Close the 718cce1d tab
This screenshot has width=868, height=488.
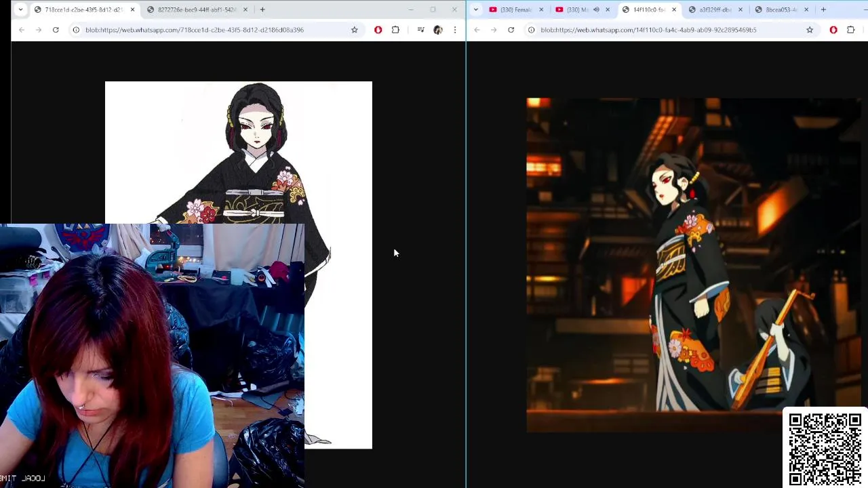click(132, 9)
